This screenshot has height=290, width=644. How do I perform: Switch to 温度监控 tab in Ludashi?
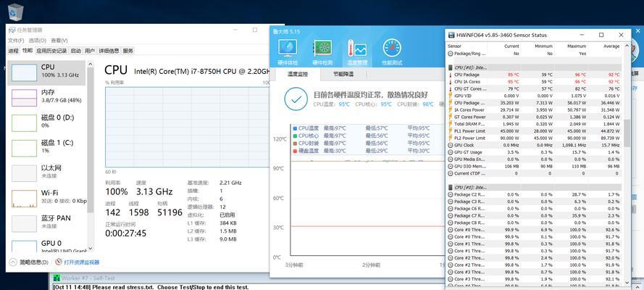point(297,75)
